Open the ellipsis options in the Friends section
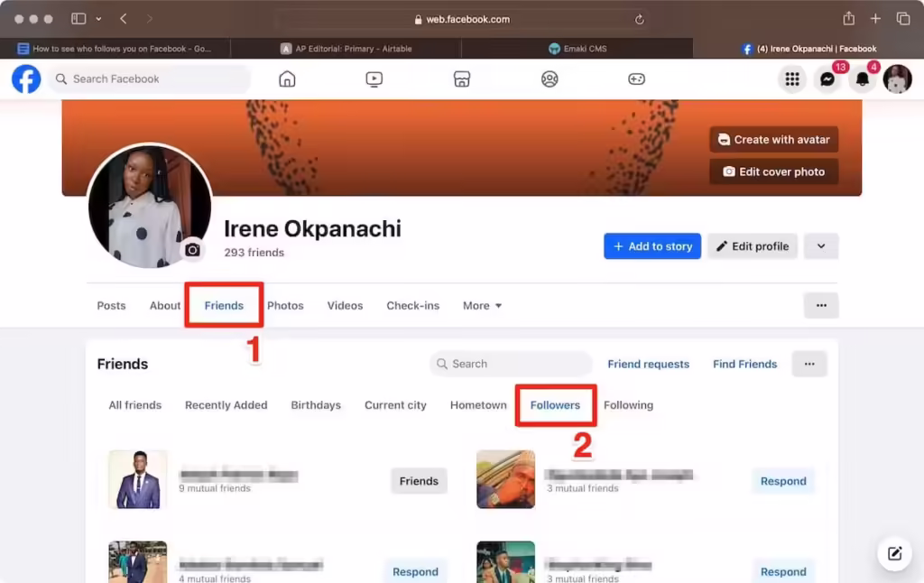Image resolution: width=924 pixels, height=583 pixels. (809, 364)
